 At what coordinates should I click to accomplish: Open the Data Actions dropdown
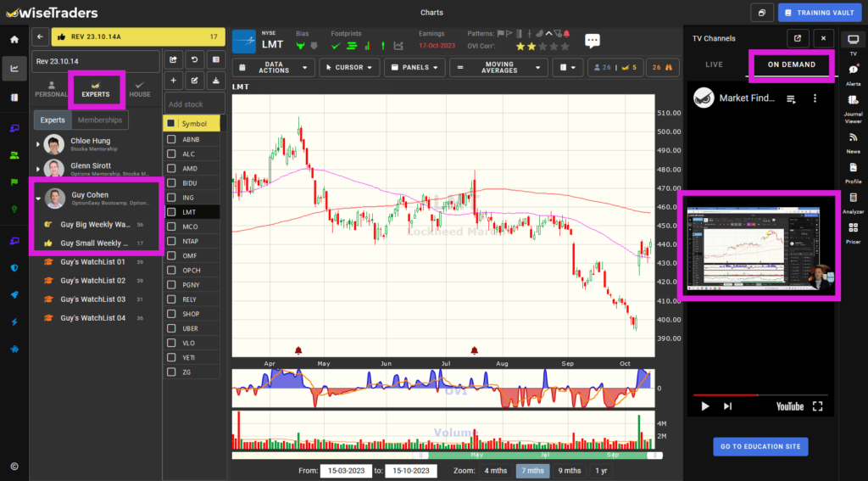273,68
